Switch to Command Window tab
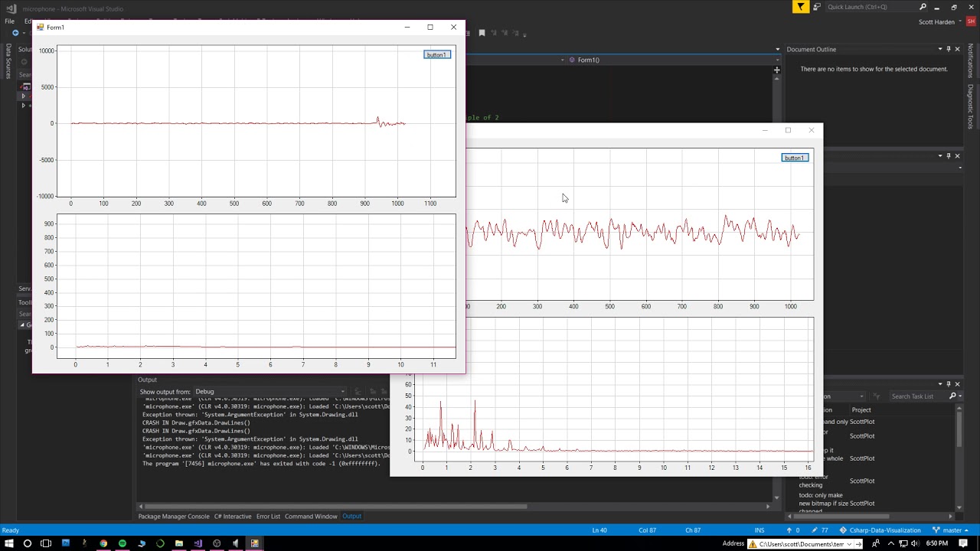The width and height of the screenshot is (980, 551). 311,517
